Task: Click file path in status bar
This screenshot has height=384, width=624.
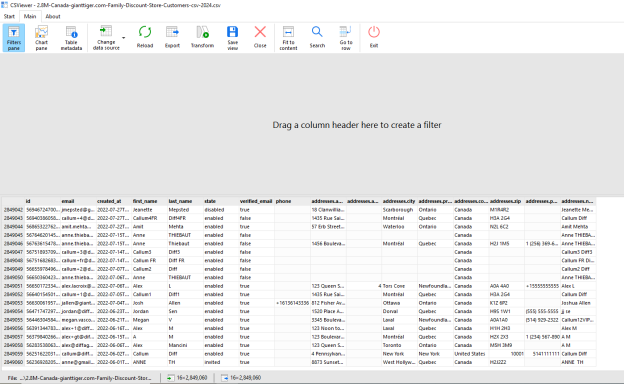Action: coord(80,378)
